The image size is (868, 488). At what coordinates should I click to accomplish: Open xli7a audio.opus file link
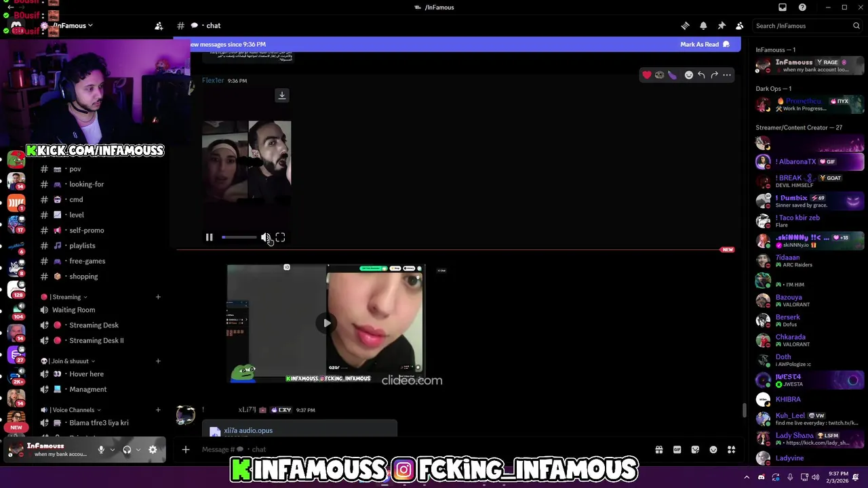coord(248,430)
